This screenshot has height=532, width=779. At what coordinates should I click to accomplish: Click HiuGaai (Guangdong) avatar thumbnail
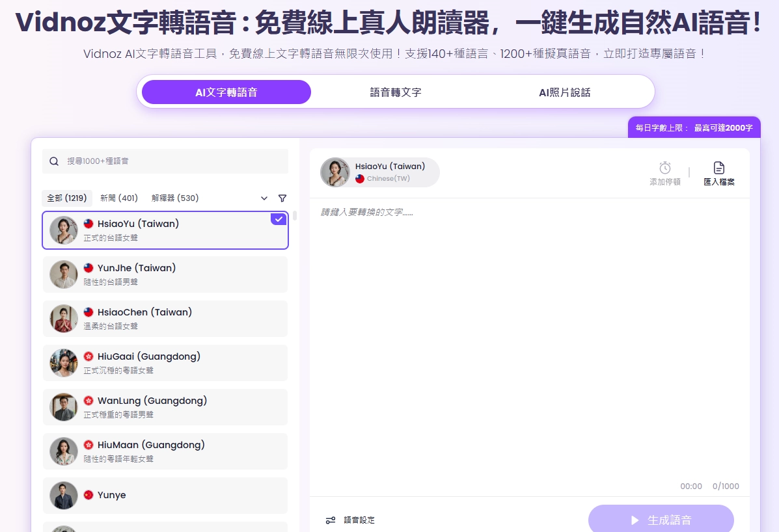pos(64,363)
